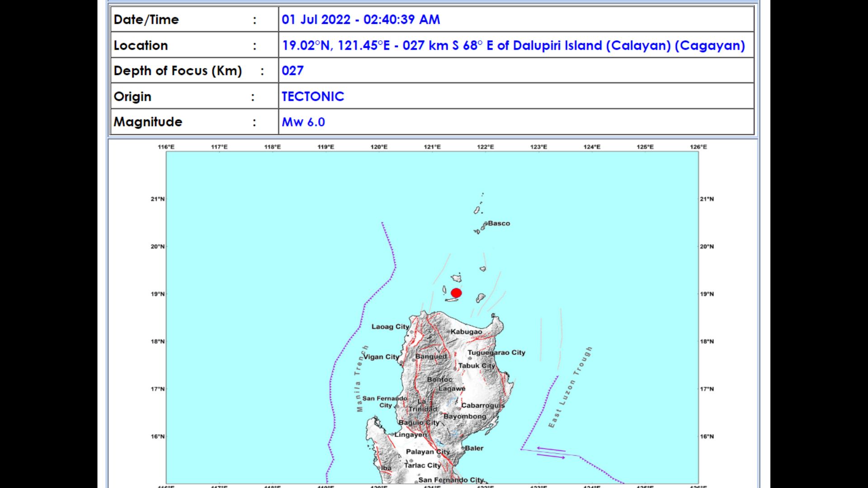The width and height of the screenshot is (868, 488).
Task: Click the 'Palayan City' map label
Action: click(x=428, y=452)
